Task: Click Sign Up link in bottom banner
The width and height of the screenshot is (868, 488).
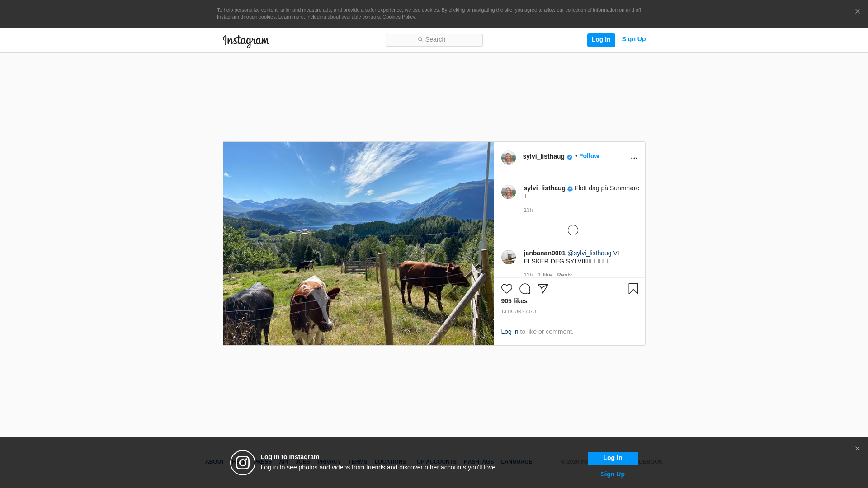Action: [x=613, y=474]
